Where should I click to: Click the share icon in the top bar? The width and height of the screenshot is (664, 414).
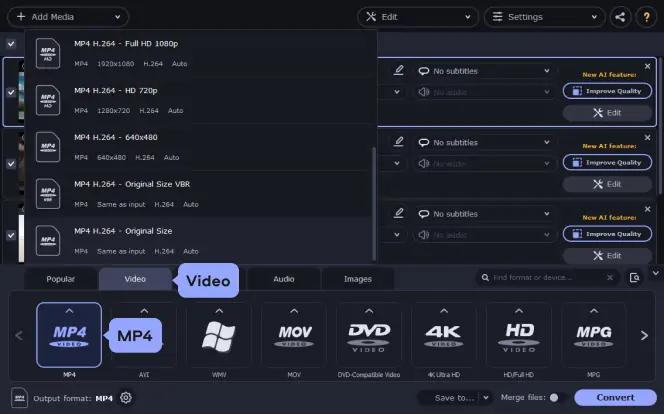620,17
